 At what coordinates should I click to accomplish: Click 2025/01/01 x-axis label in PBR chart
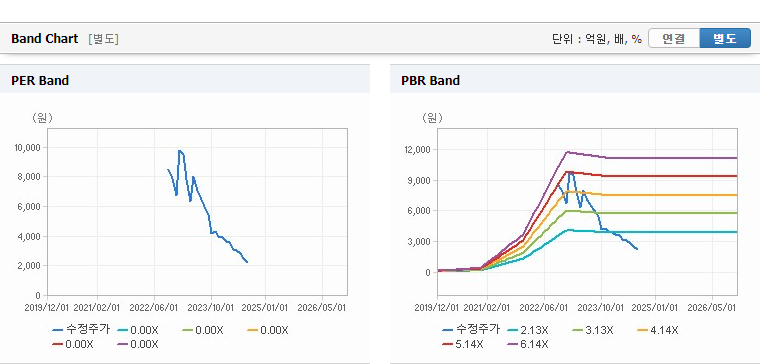(x=655, y=307)
